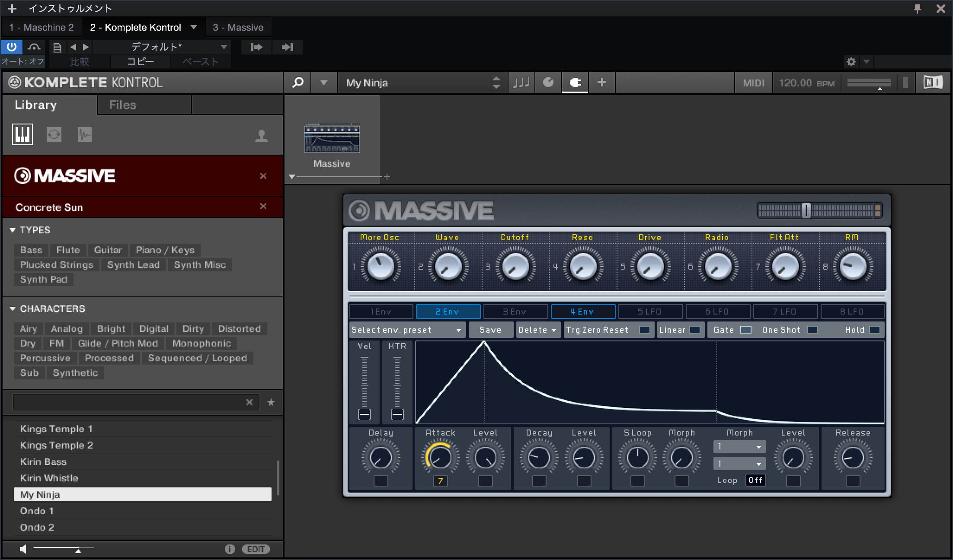Select the one-shots waveform icon
This screenshot has height=560, width=953.
pyautogui.click(x=85, y=134)
